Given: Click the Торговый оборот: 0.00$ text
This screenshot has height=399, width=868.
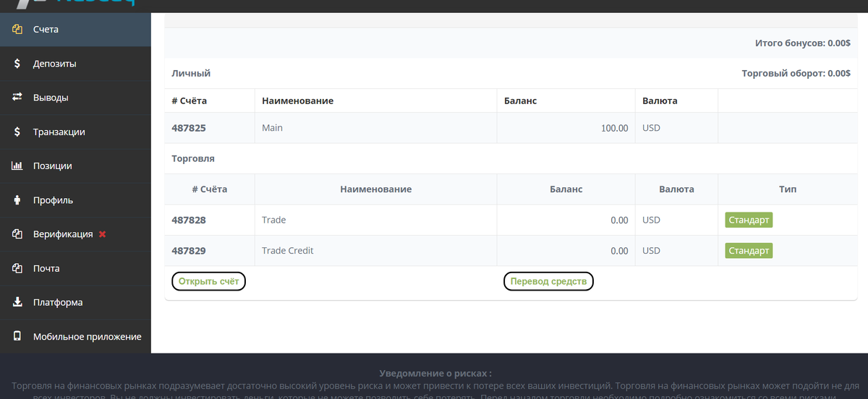Looking at the screenshot, I should point(796,73).
